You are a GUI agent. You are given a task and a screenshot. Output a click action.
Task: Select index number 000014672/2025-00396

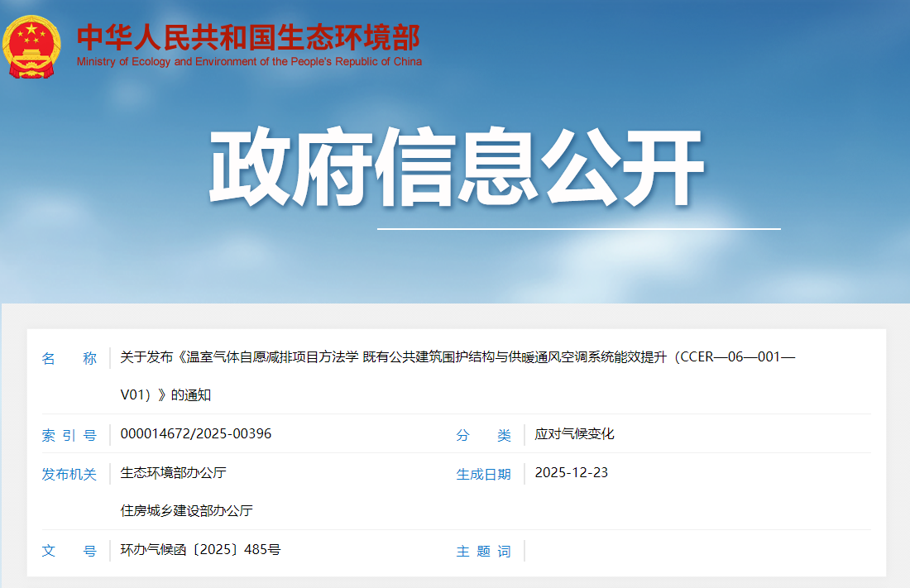(x=196, y=434)
